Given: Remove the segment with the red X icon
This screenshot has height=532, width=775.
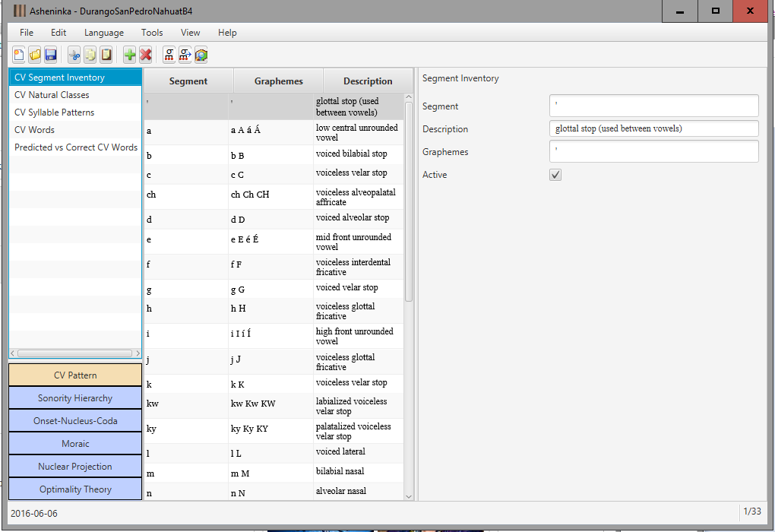Looking at the screenshot, I should 146,54.
